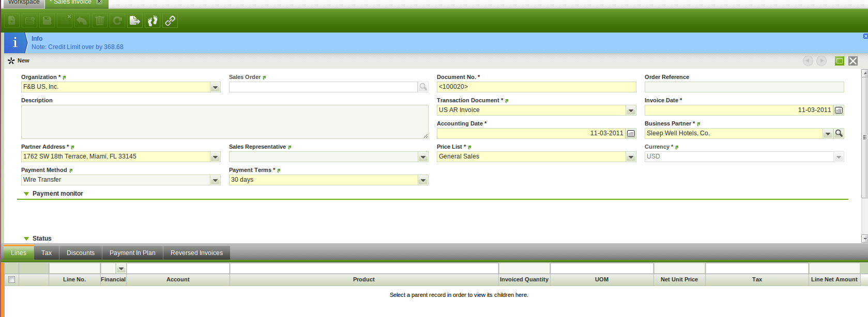This screenshot has height=317, width=868.
Task: Click the undo arrow toolbar icon
Action: [x=82, y=21]
